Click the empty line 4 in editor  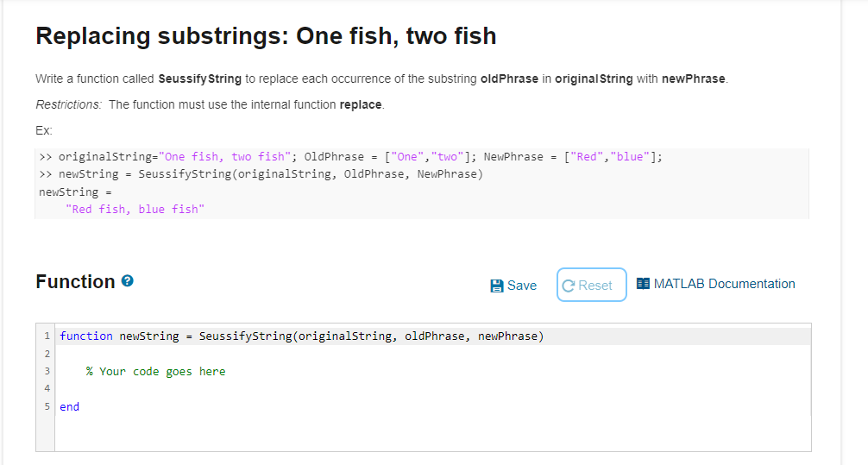coord(432,388)
